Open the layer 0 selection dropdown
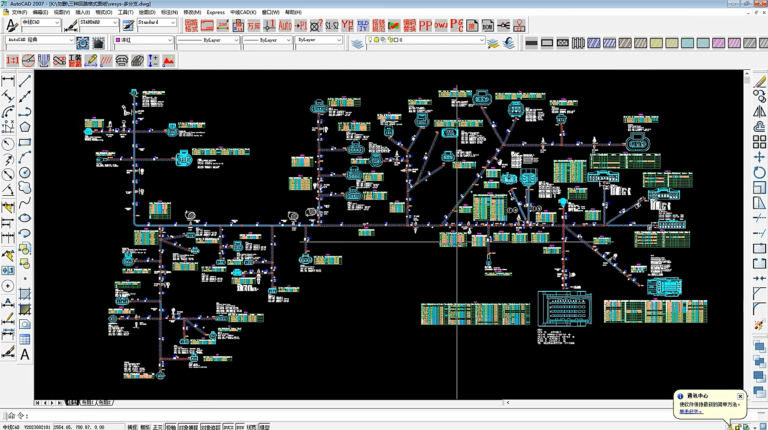768x430 pixels. [426, 40]
